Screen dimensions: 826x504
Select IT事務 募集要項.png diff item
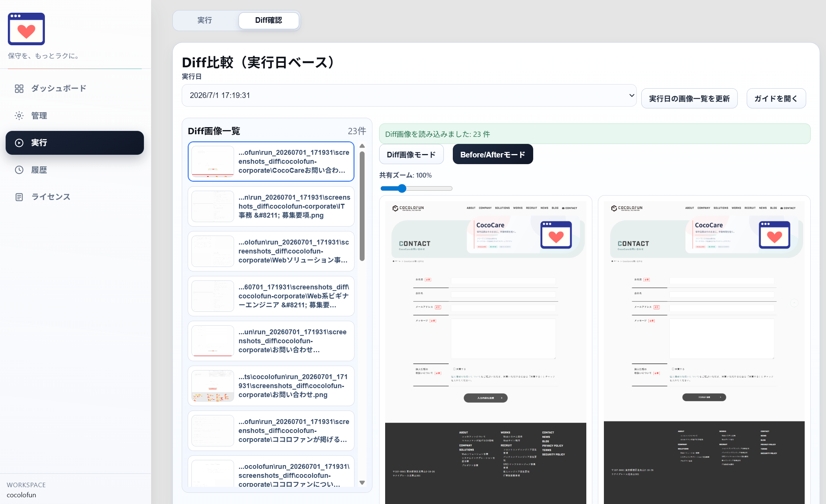click(x=271, y=206)
